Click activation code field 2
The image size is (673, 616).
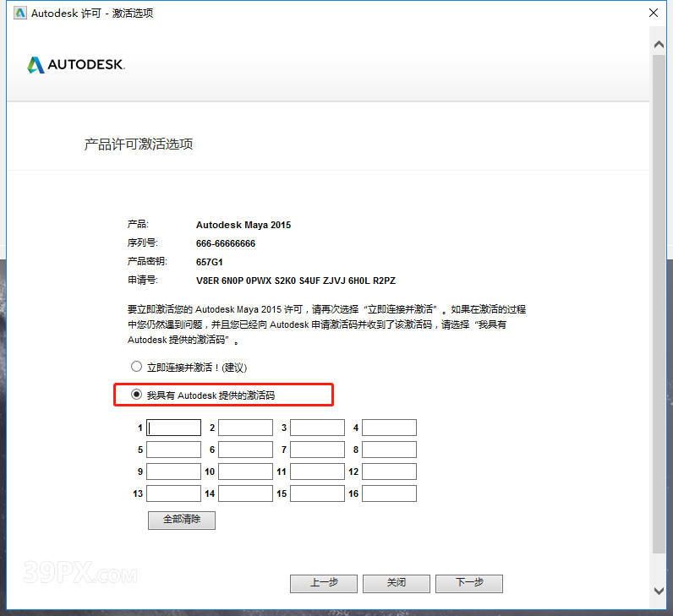(245, 428)
